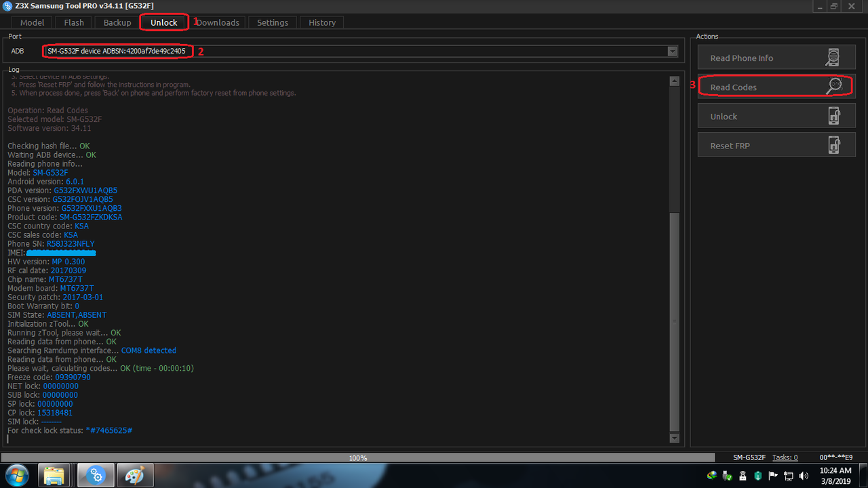The image size is (868, 488).
Task: Click the 'SP lock: 00000000' line
Action: coord(40,403)
